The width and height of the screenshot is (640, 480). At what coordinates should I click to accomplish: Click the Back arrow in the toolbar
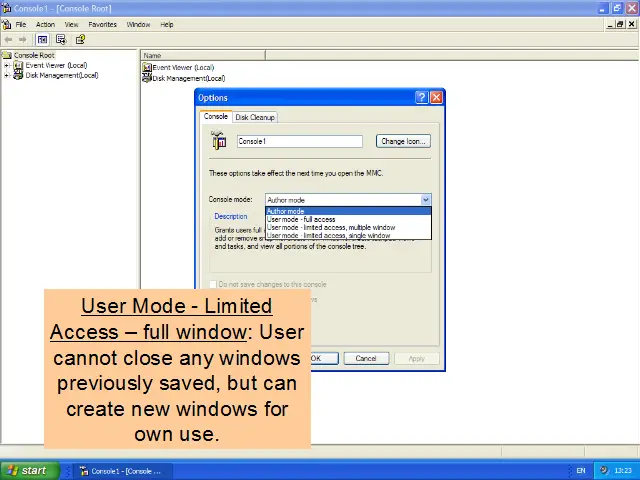click(9, 39)
